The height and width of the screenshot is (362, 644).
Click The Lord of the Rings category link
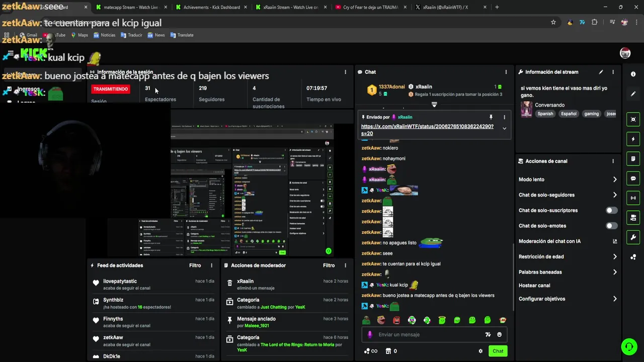point(297,344)
